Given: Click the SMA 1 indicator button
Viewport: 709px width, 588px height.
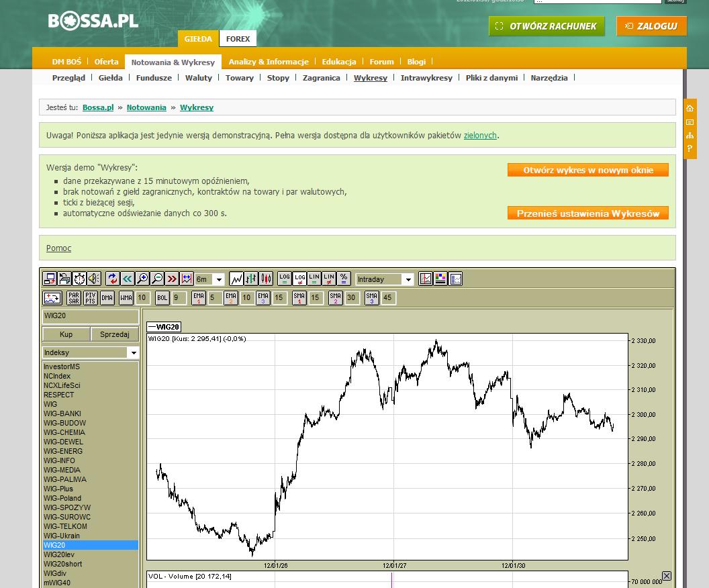Looking at the screenshot, I should coord(299,298).
